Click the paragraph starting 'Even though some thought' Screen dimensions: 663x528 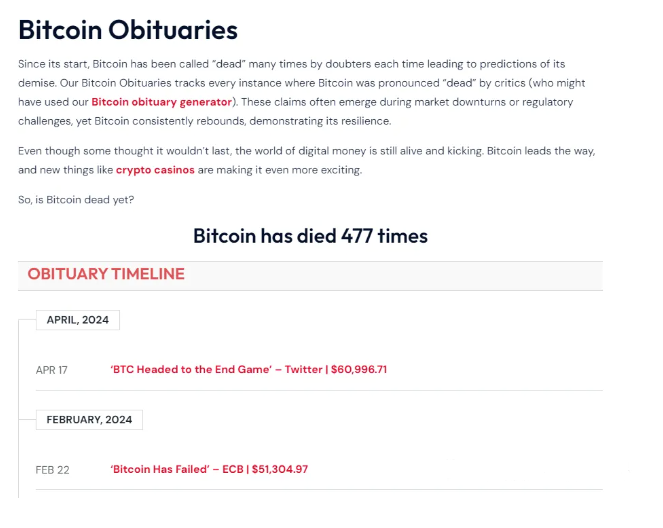[x=307, y=161]
